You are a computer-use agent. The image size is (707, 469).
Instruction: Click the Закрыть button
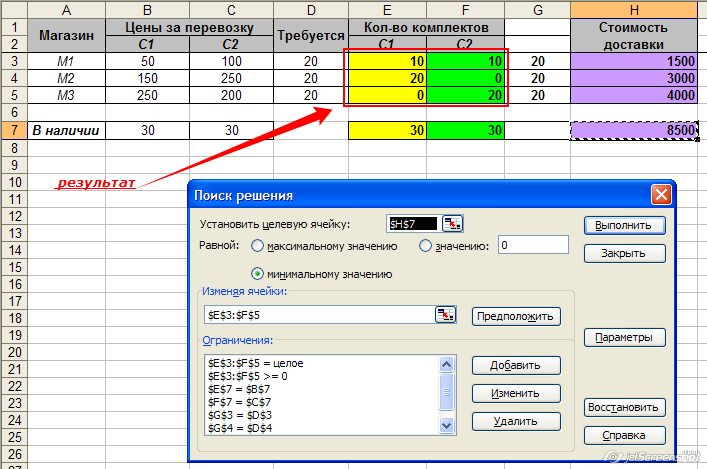tap(624, 253)
